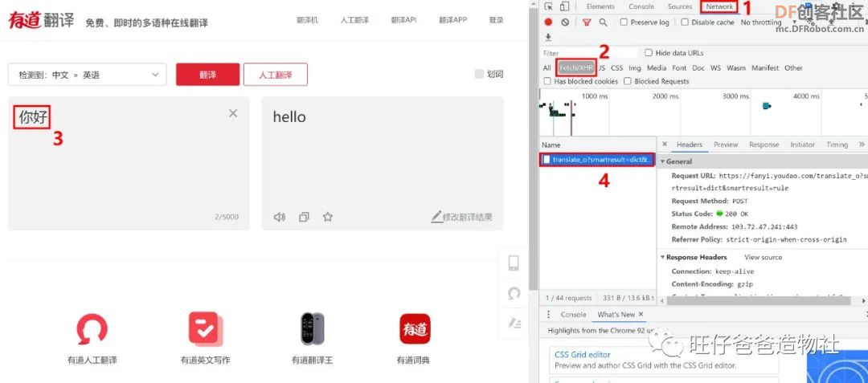The width and height of the screenshot is (868, 383).
Task: Open 有道人工翻译 product icon
Action: tap(92, 329)
